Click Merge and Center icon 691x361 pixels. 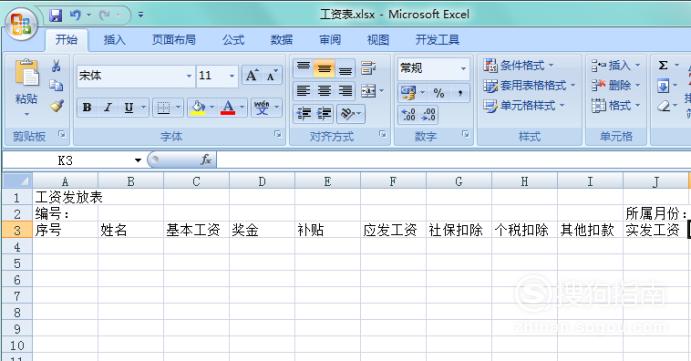(x=368, y=91)
